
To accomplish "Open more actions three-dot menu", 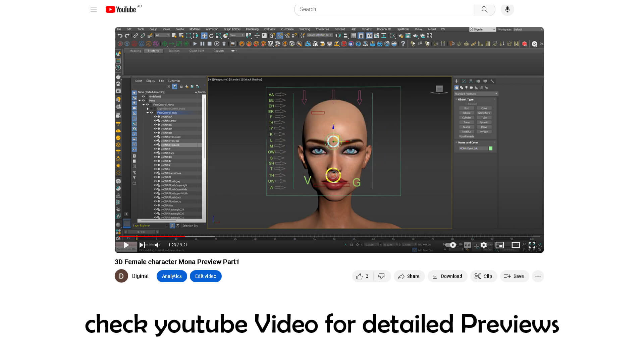I will click(x=538, y=276).
